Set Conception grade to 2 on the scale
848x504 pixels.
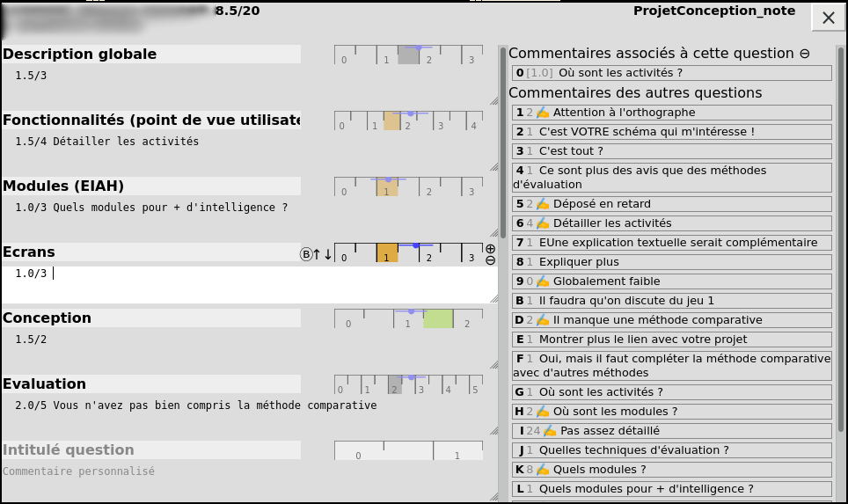pyautogui.click(x=467, y=320)
